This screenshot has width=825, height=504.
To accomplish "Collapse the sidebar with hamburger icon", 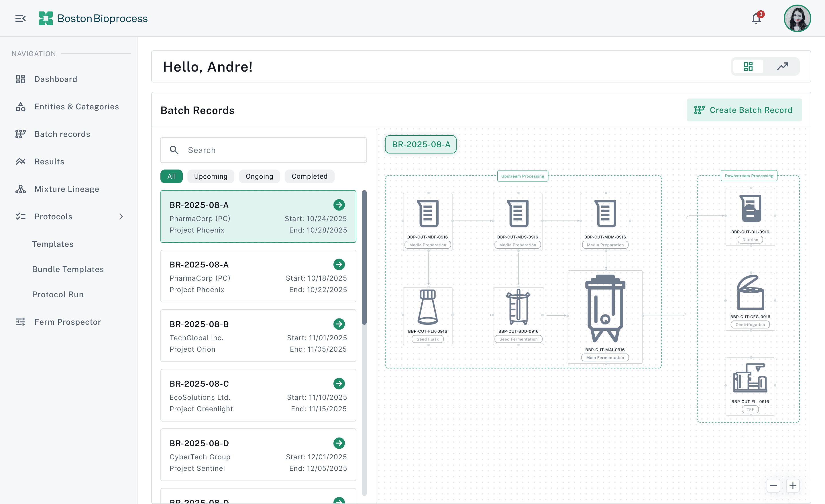I will (x=20, y=18).
